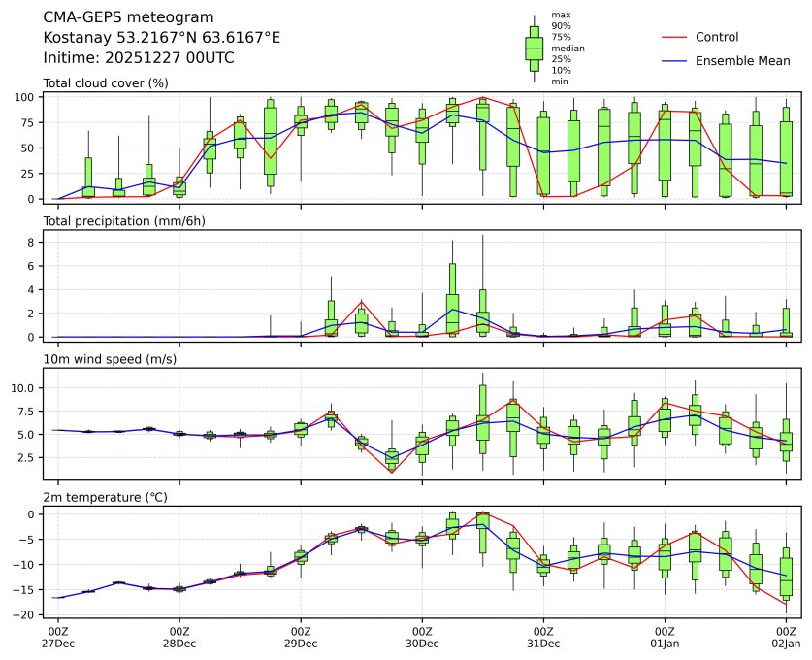Click the Total cloud cover panel title
The width and height of the screenshot is (812, 660).
coord(106,83)
